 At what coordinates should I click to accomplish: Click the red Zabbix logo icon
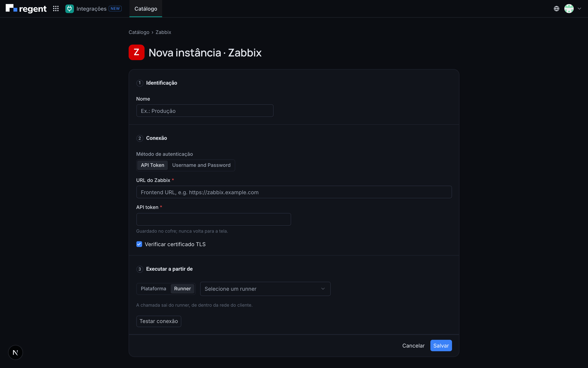137,52
